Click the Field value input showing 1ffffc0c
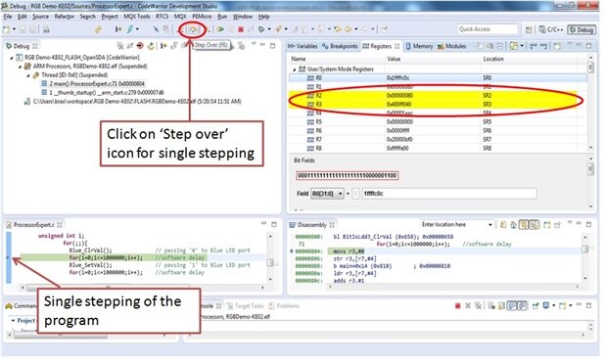Screen dimensions: 607x364 point(449,194)
